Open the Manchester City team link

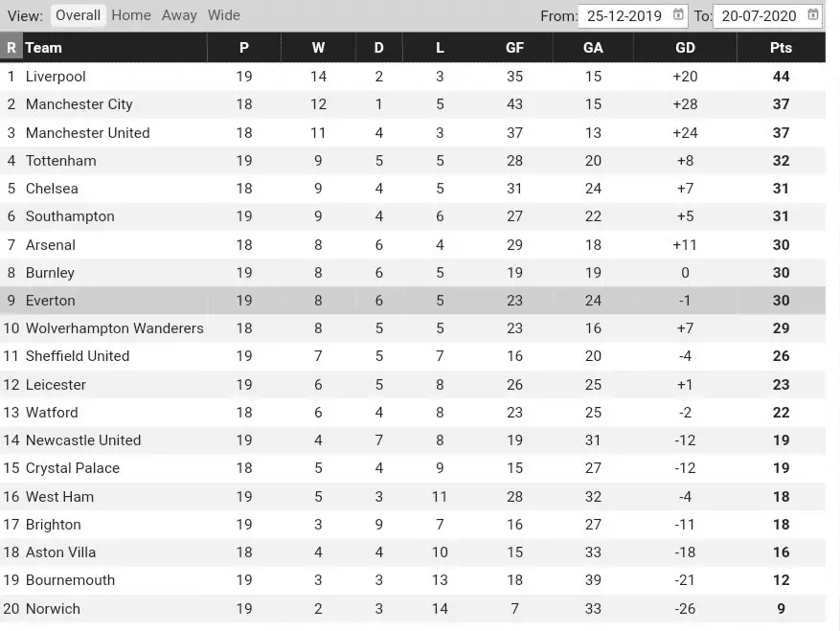(x=79, y=104)
